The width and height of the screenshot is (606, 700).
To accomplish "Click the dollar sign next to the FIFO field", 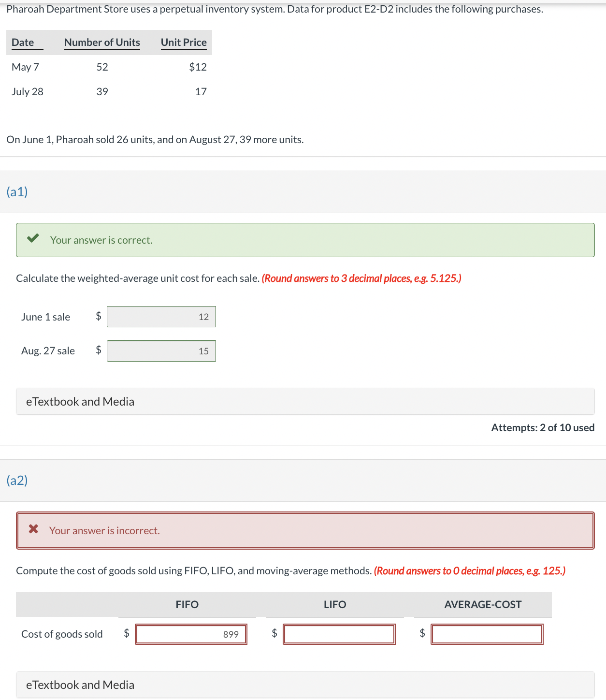I will coord(127,634).
